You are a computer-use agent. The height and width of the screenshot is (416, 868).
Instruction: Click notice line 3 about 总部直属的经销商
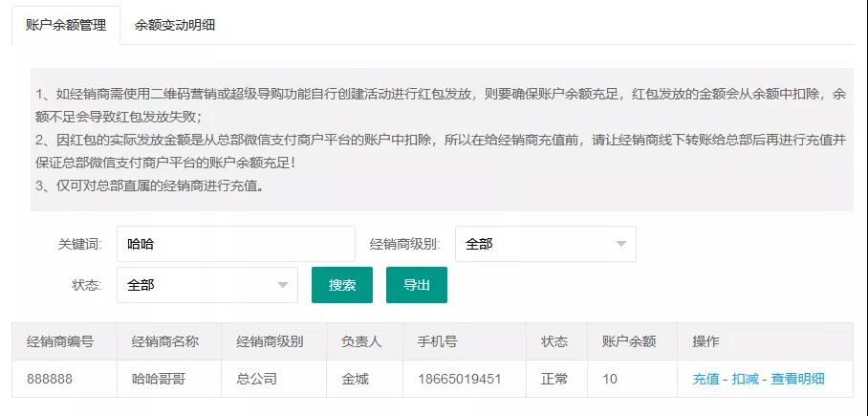[149, 186]
